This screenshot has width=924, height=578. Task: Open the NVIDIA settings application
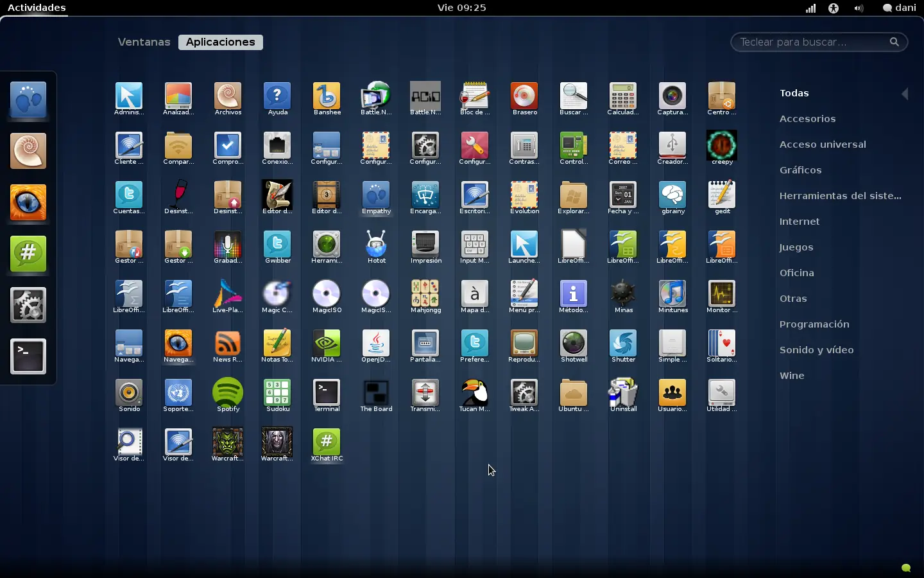tap(327, 346)
